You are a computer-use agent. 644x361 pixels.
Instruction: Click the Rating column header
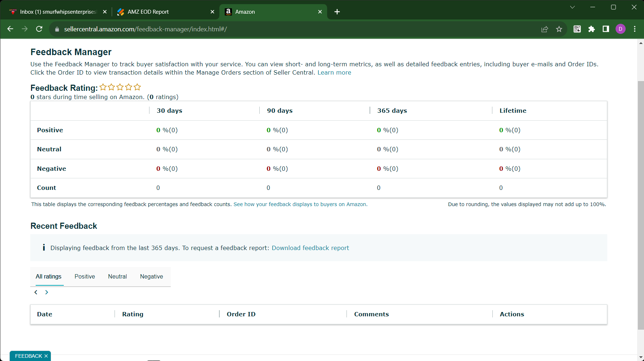[133, 314]
